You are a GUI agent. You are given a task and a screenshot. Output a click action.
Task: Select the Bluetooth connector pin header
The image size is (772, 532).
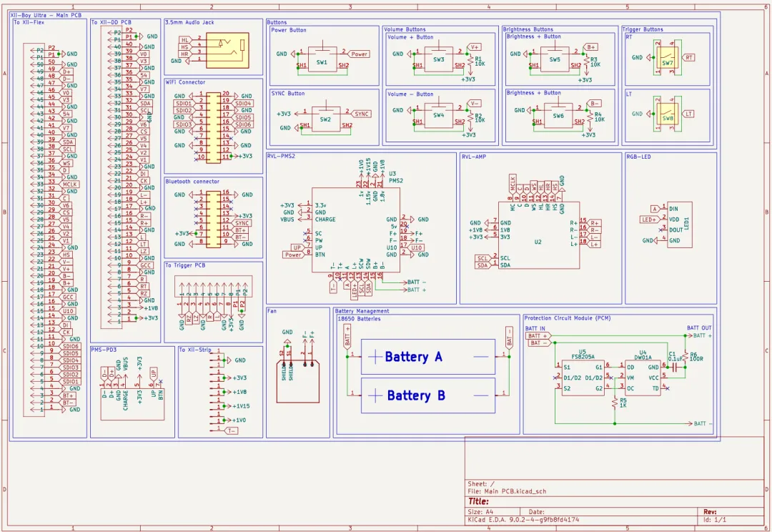(x=213, y=220)
